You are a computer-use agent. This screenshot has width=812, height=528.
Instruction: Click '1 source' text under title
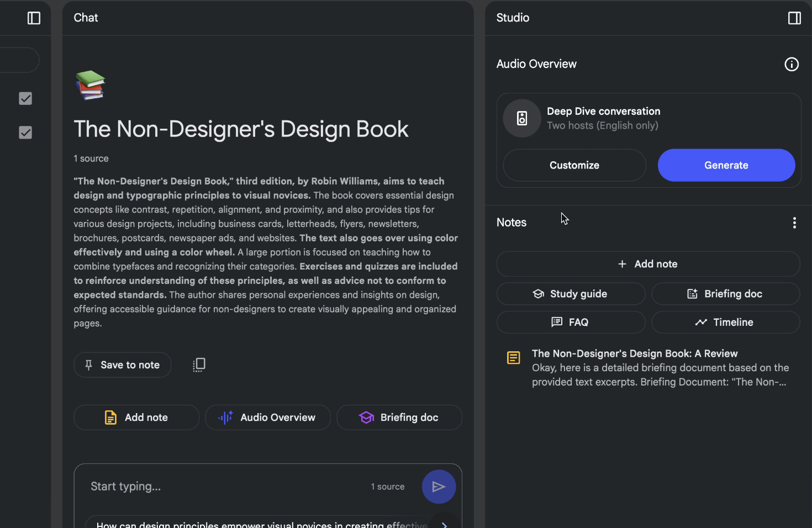point(91,159)
